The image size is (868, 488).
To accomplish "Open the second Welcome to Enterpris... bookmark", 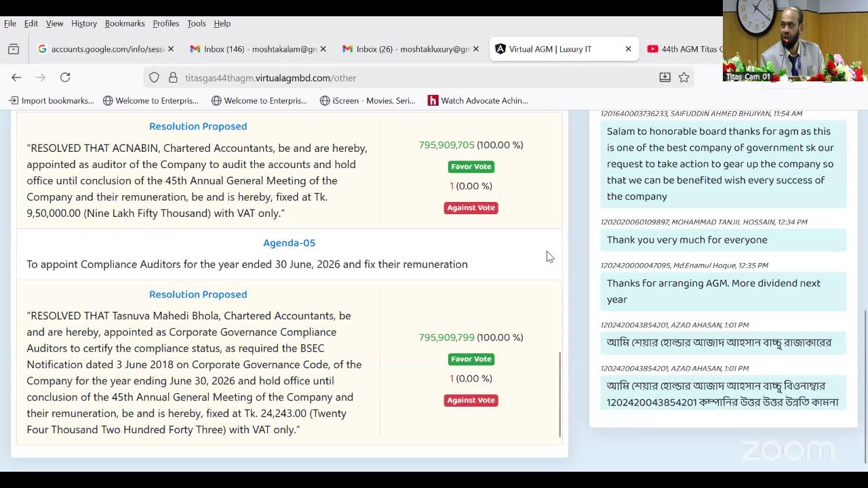I will 259,100.
